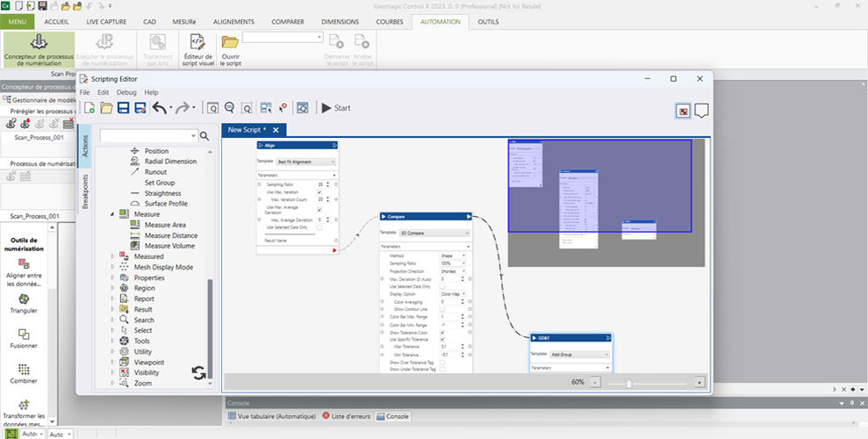
Task: Click zoom in plus button
Action: [699, 382]
